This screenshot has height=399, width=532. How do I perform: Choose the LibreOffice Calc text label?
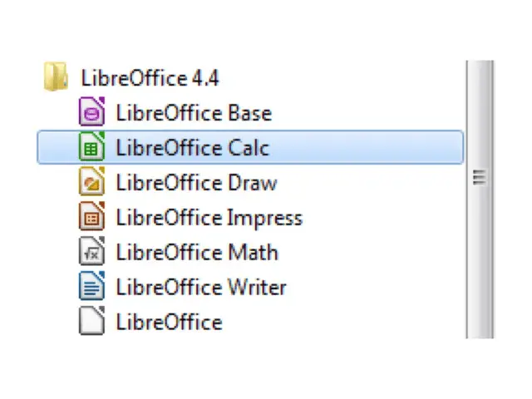tap(192, 148)
